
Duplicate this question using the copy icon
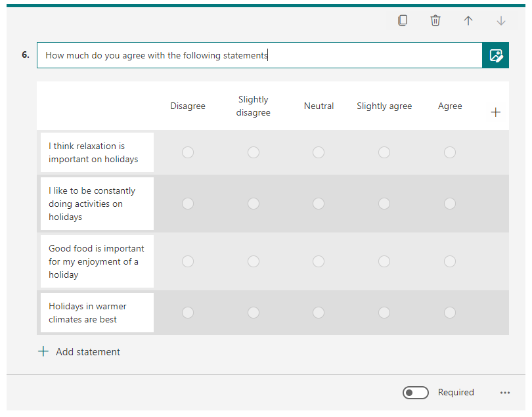[x=403, y=20]
